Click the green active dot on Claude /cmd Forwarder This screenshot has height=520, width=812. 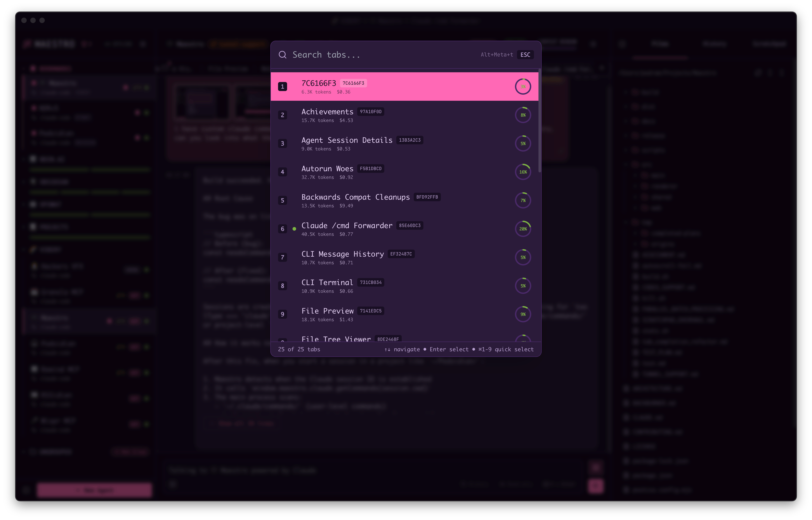point(294,229)
